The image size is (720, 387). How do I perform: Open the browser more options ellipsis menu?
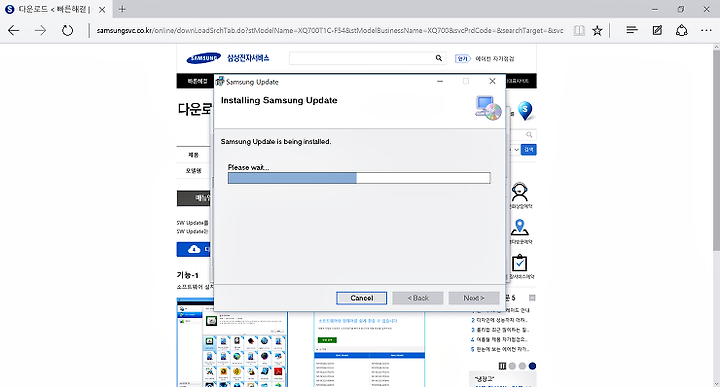[x=706, y=31]
